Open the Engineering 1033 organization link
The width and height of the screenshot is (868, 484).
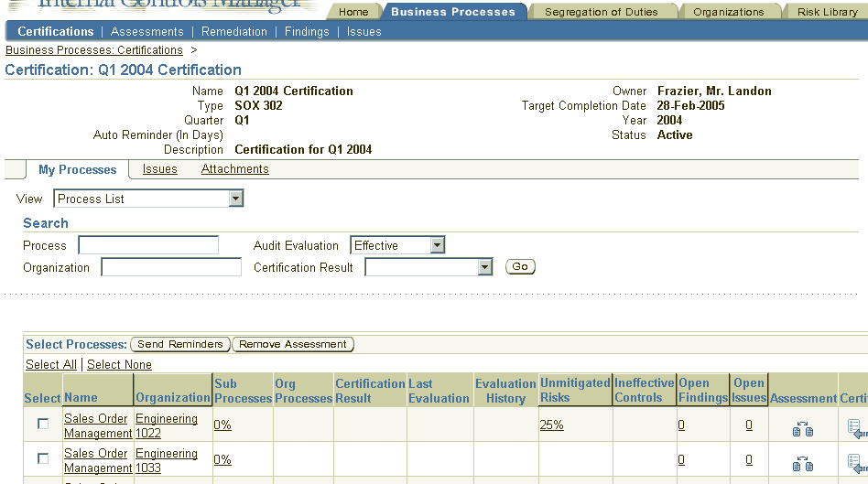pos(167,460)
